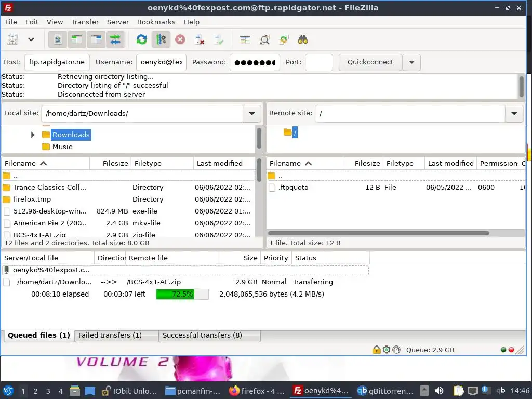Sort local files by Filename header
Viewport: 532px width, 399px height.
click(x=46, y=163)
